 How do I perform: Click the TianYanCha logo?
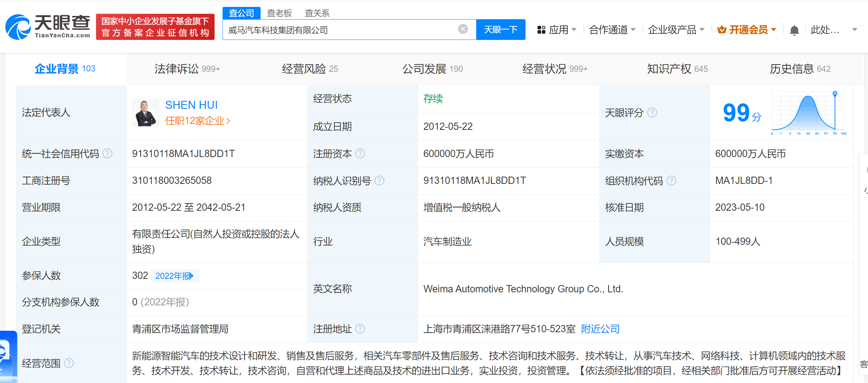coord(48,27)
